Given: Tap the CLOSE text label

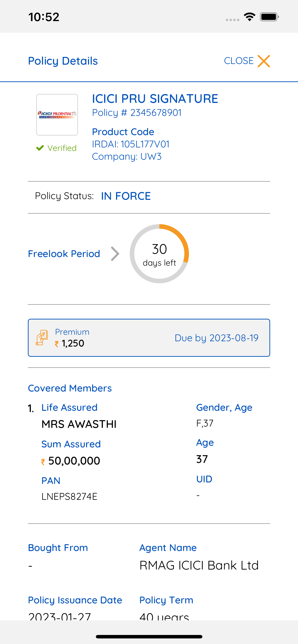Looking at the screenshot, I should point(239,61).
